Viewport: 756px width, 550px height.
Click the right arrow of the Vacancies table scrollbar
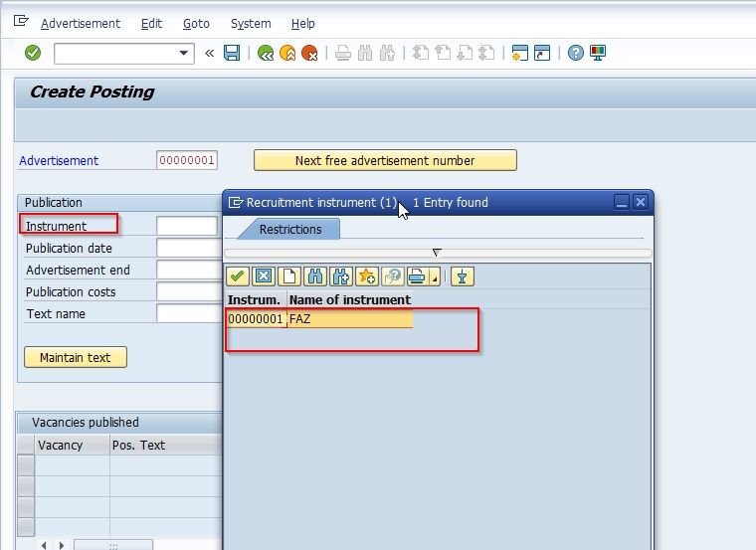[62, 545]
